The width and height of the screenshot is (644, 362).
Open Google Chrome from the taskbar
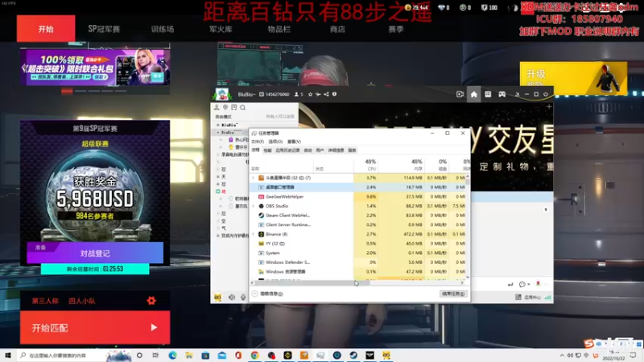point(254,356)
